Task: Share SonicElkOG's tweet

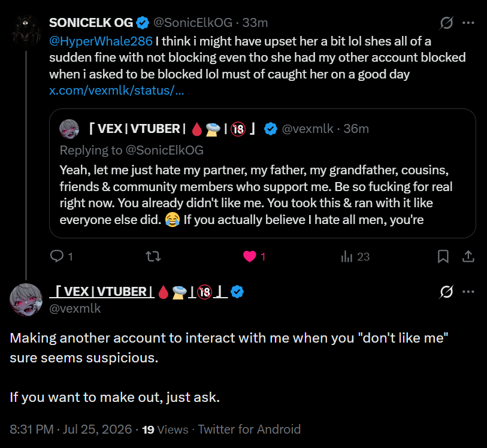Action: click(x=468, y=256)
